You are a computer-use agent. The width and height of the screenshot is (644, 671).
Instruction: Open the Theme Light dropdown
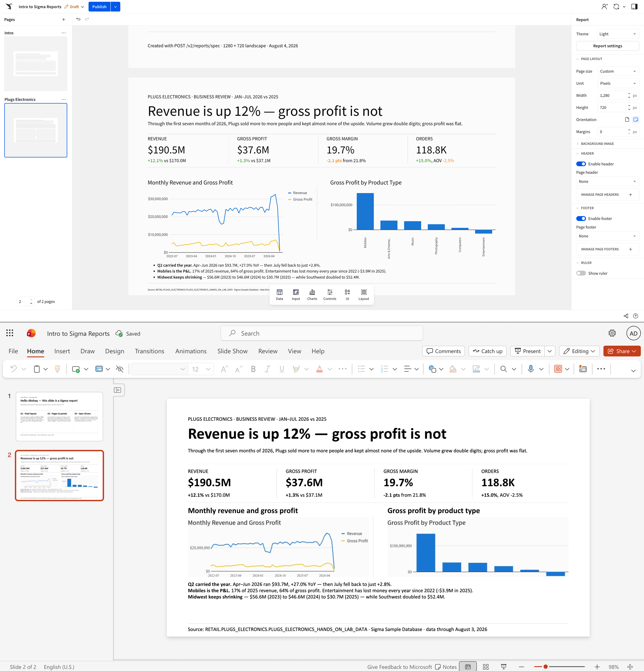click(x=618, y=34)
